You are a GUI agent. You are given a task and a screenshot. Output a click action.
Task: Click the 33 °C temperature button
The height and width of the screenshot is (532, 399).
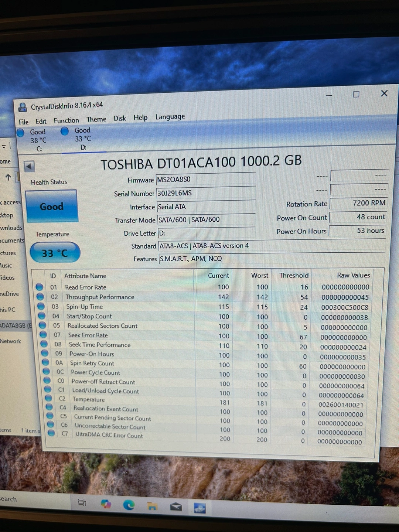[x=55, y=253]
